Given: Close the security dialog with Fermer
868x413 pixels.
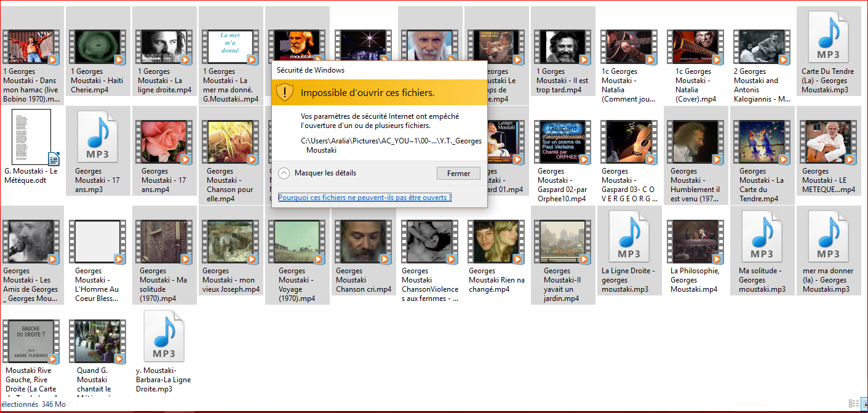Looking at the screenshot, I should [x=458, y=174].
